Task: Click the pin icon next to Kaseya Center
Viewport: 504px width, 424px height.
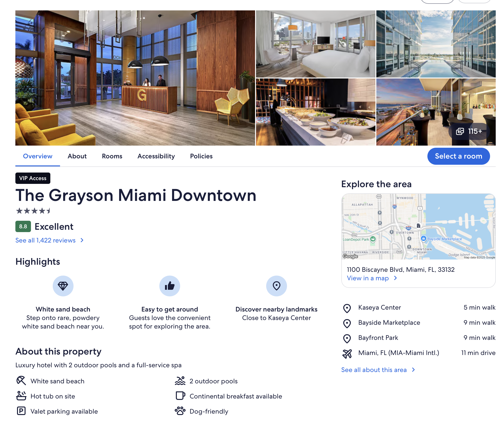Action: pyautogui.click(x=347, y=308)
